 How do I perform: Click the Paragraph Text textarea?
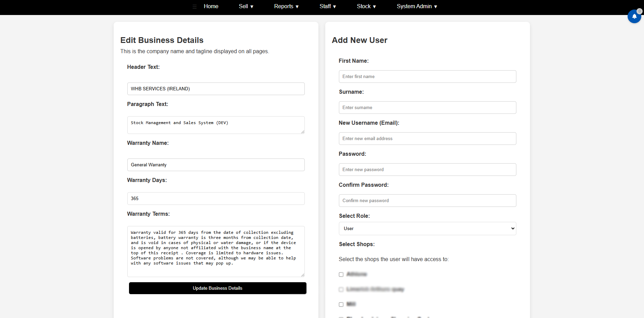[x=216, y=125]
